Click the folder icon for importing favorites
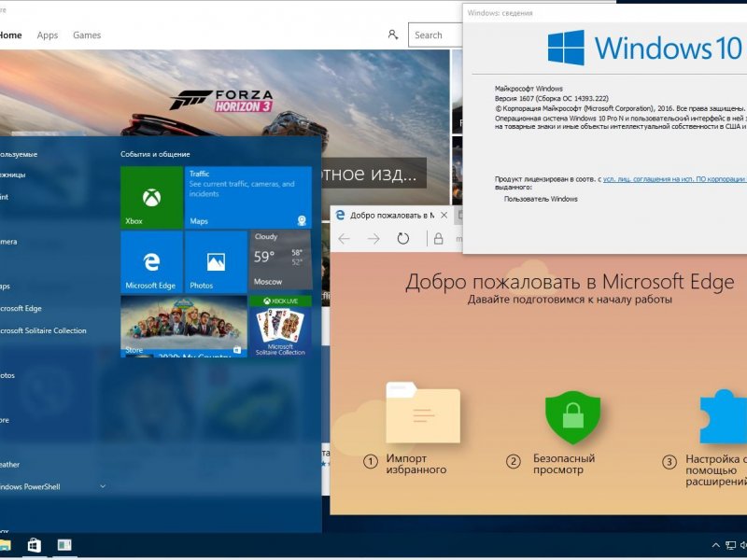 tap(423, 413)
